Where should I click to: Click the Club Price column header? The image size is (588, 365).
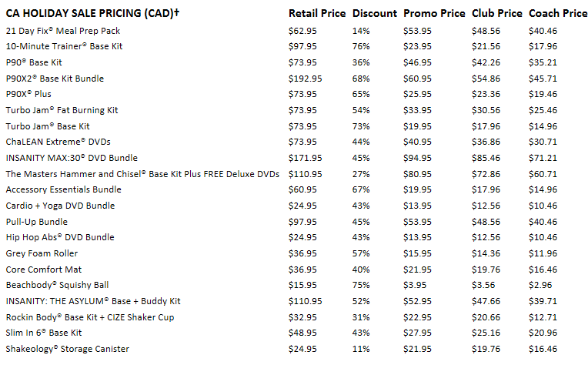(497, 14)
